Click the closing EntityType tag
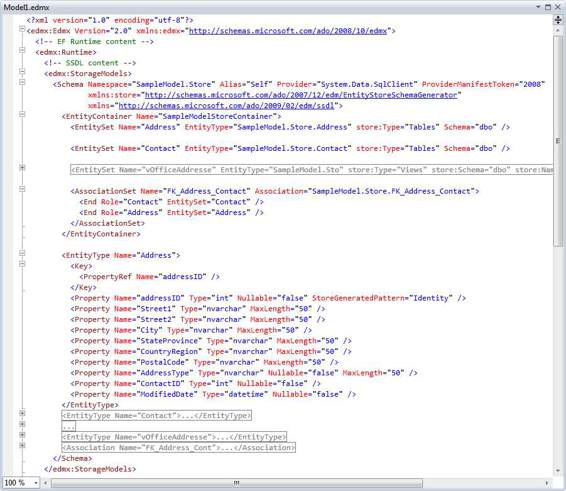The height and width of the screenshot is (491, 566). tap(90, 405)
